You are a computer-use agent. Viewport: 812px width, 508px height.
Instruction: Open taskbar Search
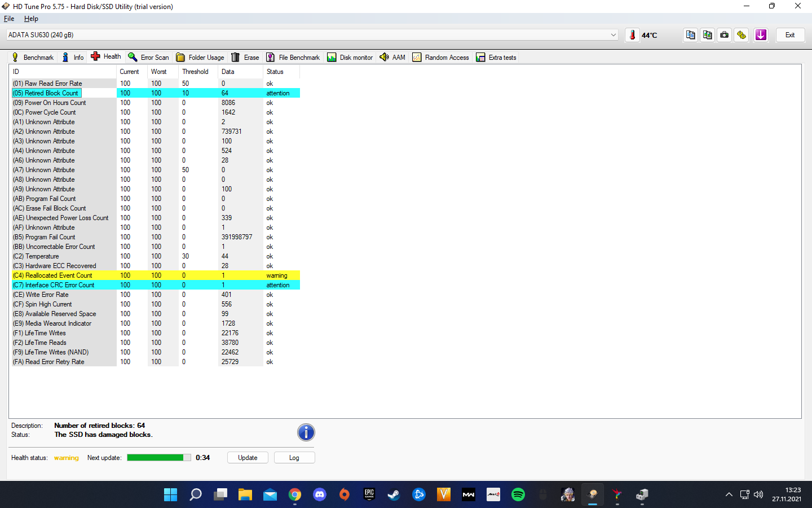(x=195, y=495)
